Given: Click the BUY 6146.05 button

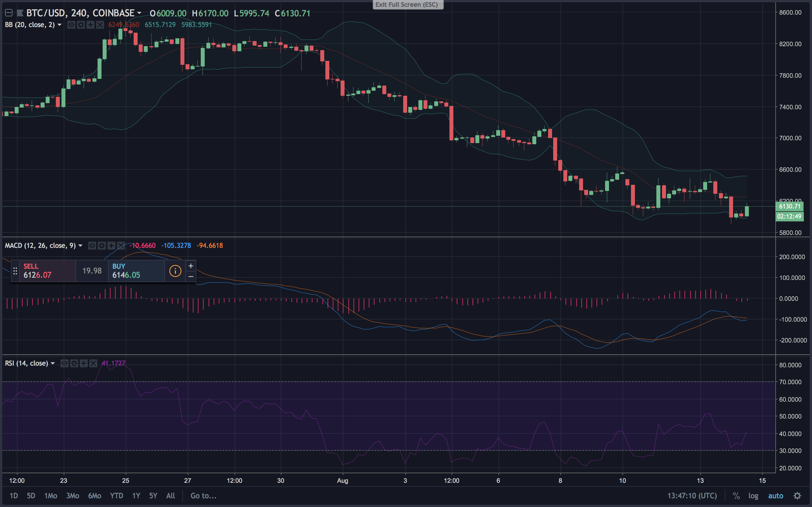Looking at the screenshot, I should tap(136, 271).
